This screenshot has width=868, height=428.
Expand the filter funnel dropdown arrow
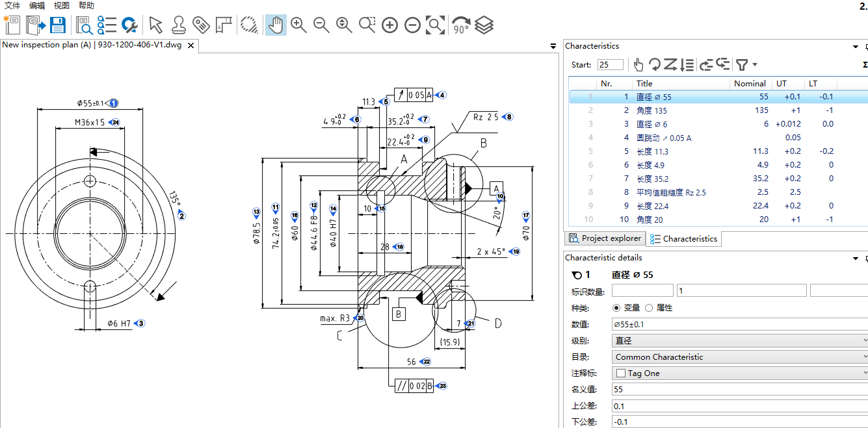click(754, 64)
